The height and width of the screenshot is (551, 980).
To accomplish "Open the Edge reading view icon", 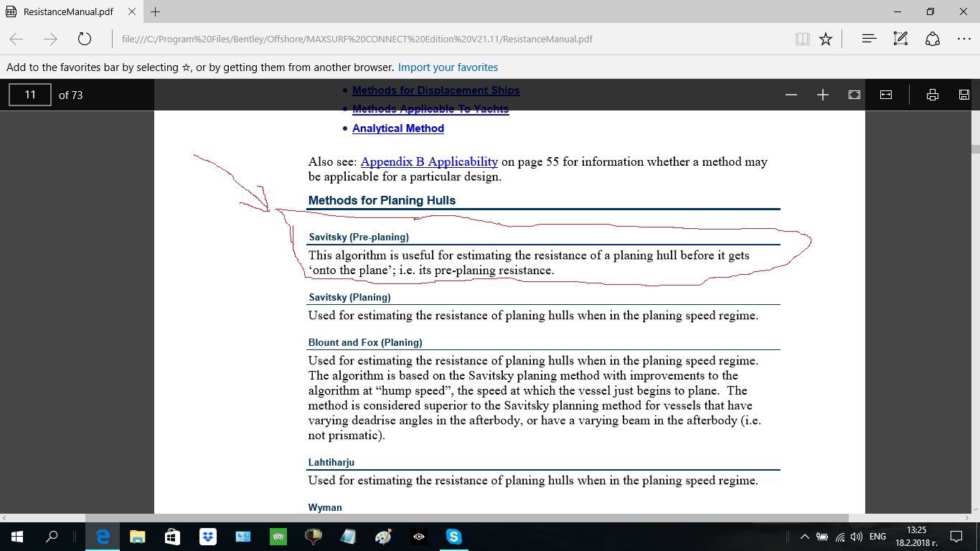I will [803, 39].
